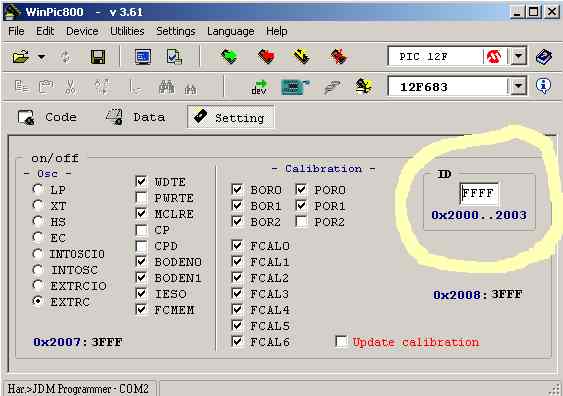Image resolution: width=563 pixels, height=396 pixels.
Task: Click the greyed paste clipboard icon
Action: tap(46, 87)
